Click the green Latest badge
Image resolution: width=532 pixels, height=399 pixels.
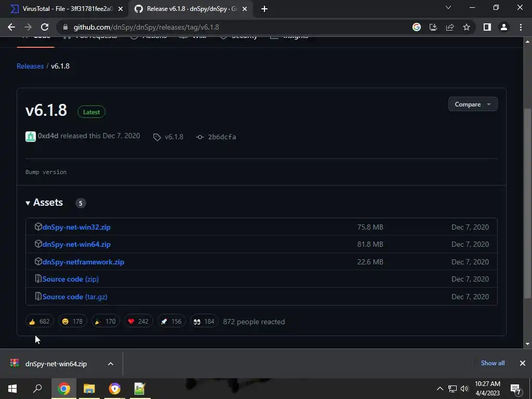pos(91,112)
